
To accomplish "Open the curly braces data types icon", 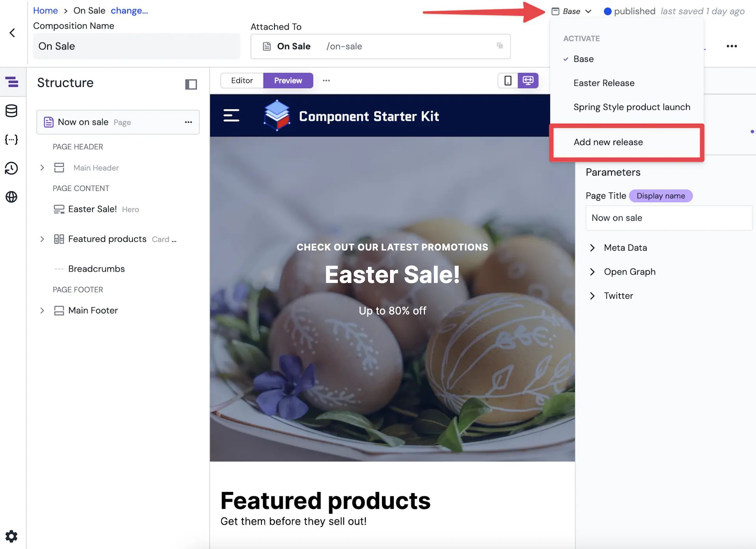I will coord(11,139).
